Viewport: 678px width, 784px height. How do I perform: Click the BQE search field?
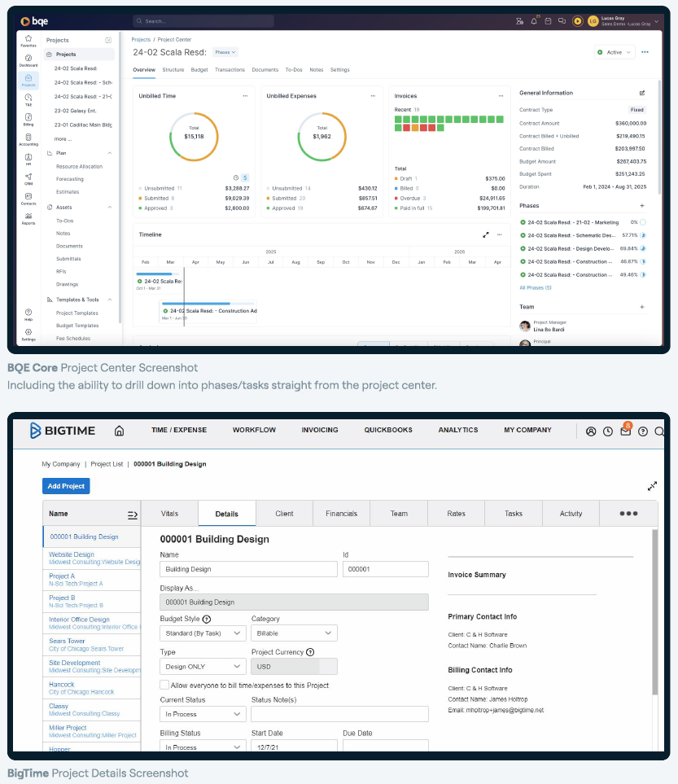pos(203,21)
